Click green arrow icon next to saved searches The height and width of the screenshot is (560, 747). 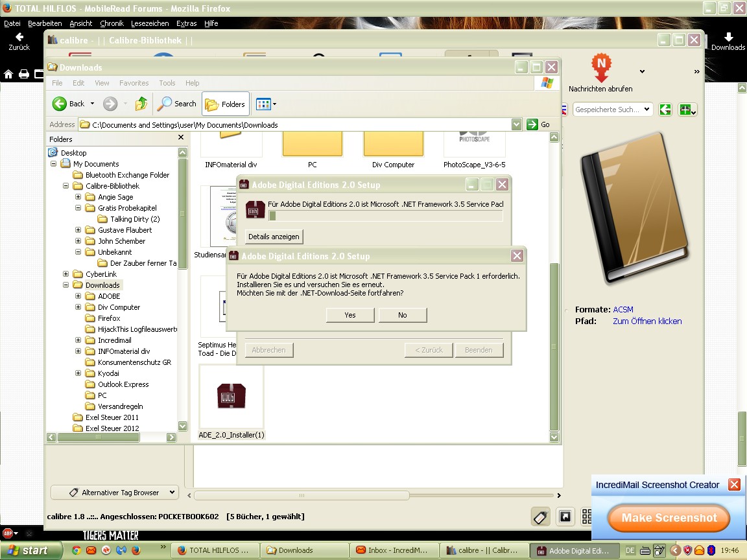[665, 110]
